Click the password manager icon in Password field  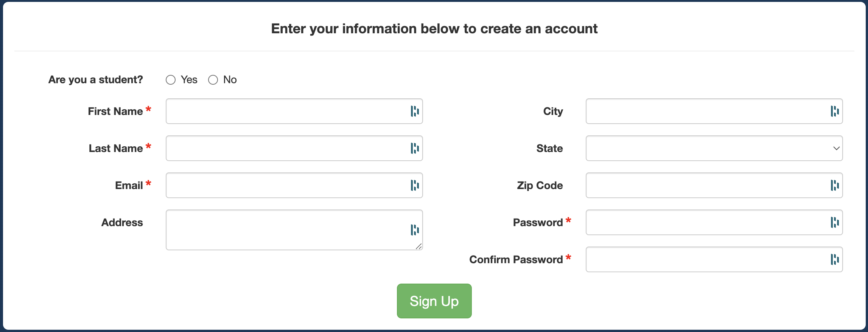click(835, 222)
